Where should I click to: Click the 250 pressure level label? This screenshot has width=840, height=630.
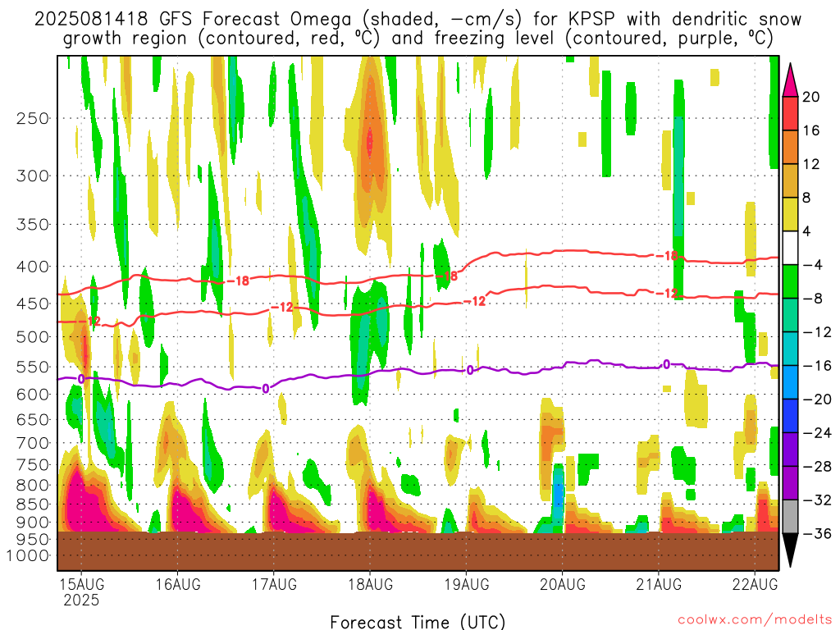(x=33, y=118)
